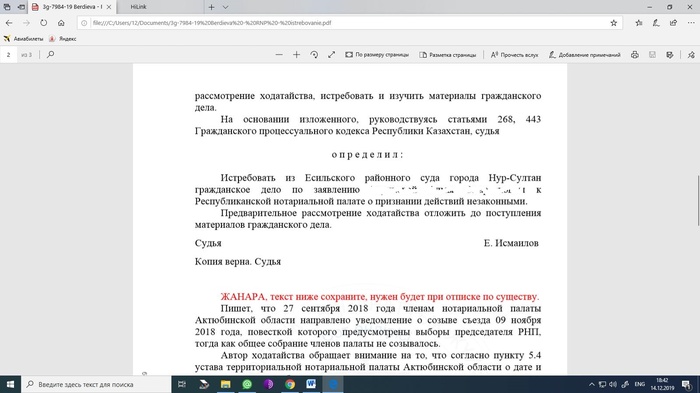Show hidden system tray icons
Image resolution: width=700 pixels, height=393 pixels.
pyautogui.click(x=592, y=384)
